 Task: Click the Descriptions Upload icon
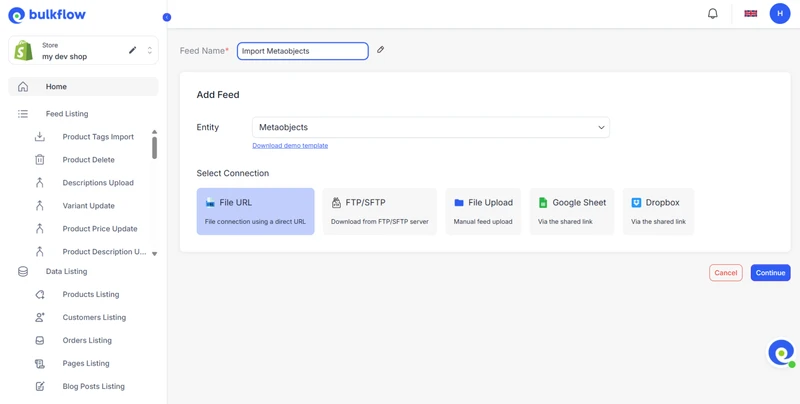[x=40, y=183]
